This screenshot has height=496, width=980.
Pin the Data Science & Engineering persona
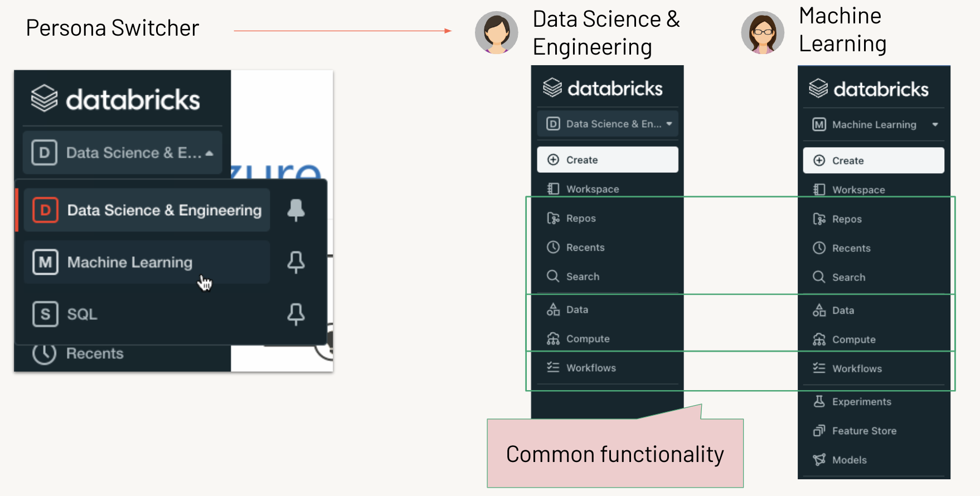pos(297,210)
